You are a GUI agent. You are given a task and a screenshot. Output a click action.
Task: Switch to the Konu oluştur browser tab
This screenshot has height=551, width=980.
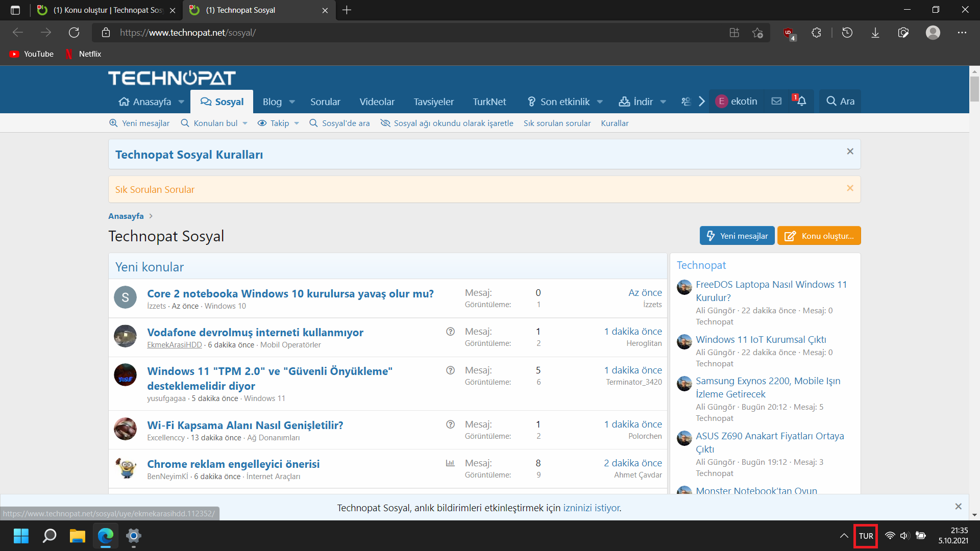point(107,10)
